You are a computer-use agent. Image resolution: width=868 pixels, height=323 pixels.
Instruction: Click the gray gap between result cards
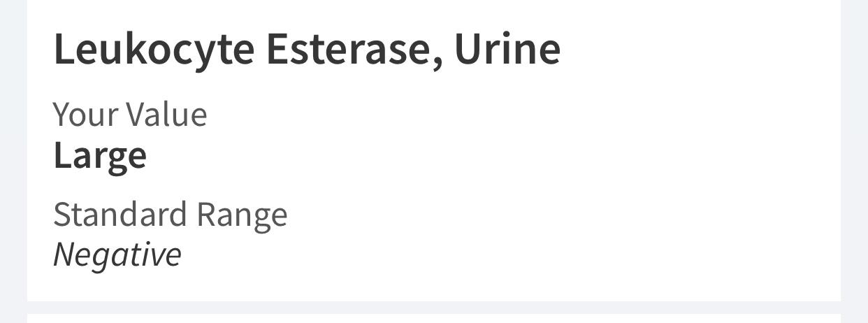[x=433, y=308]
